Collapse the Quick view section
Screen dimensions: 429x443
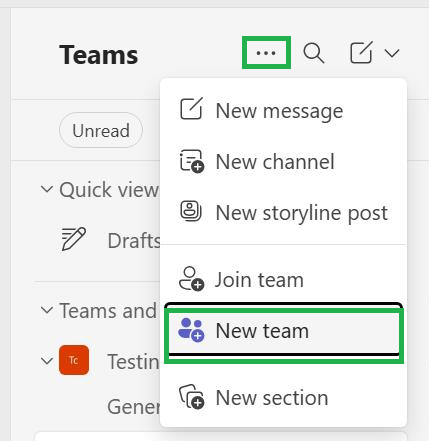click(x=47, y=189)
